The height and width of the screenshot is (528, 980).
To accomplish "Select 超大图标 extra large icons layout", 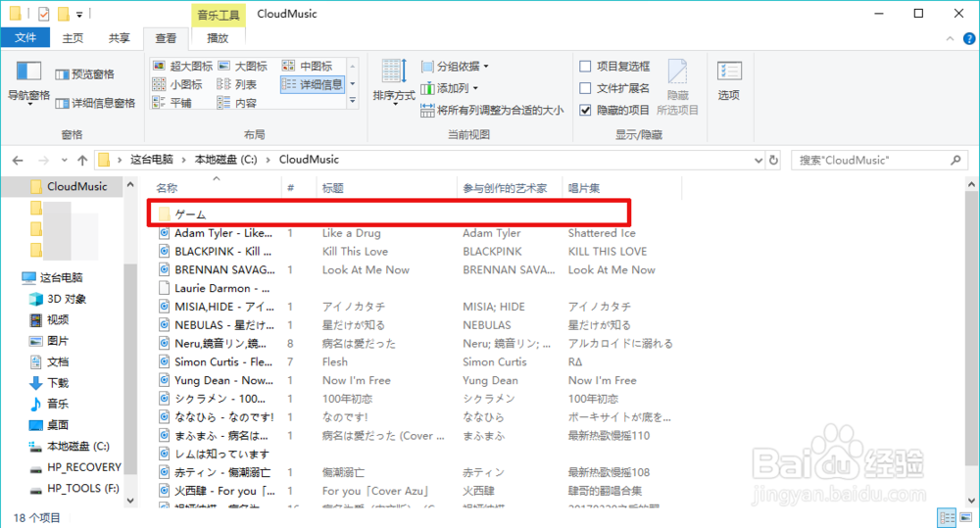I will [x=183, y=67].
